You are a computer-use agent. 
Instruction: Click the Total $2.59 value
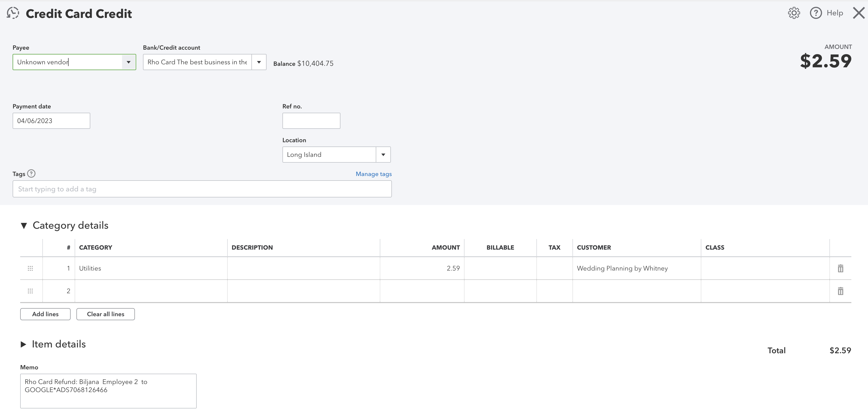click(840, 350)
